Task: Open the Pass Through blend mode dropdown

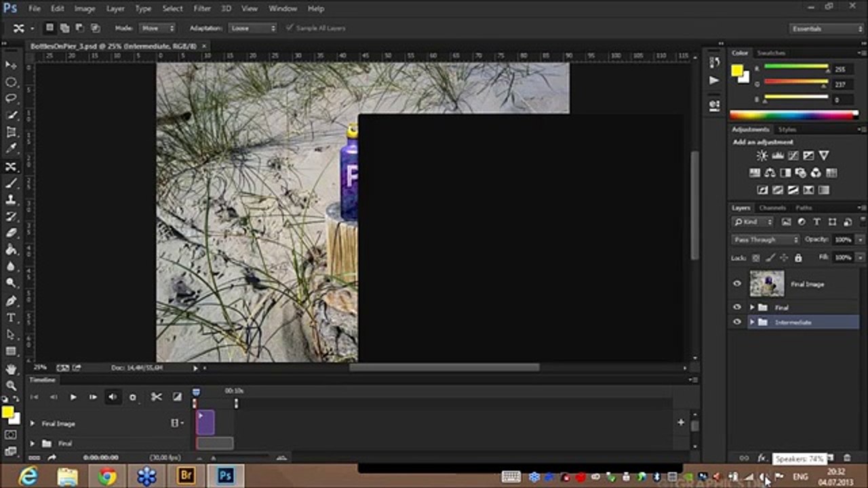Action: [x=766, y=240]
